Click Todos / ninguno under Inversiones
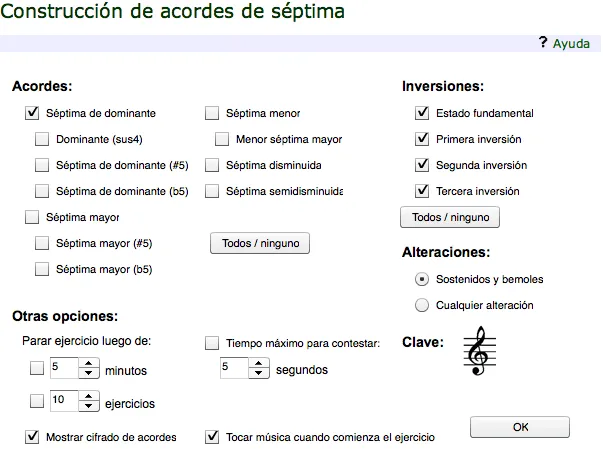Screen dimensions: 603x449 pos(450,217)
